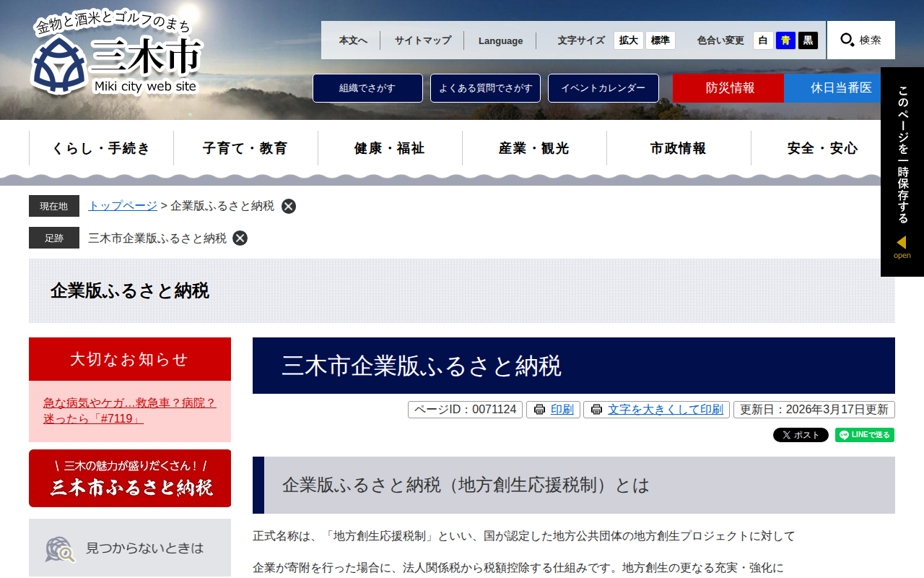Expand the open arrow on save panel

(902, 246)
